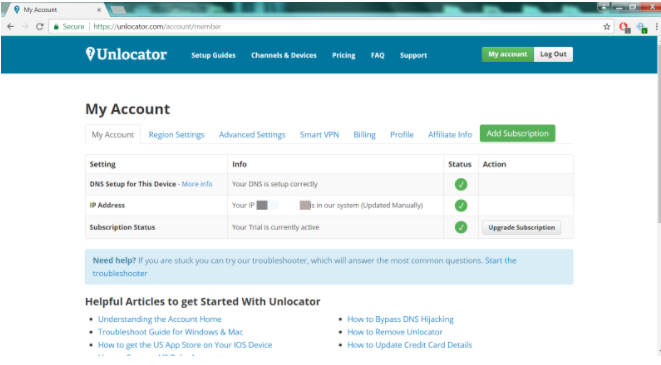Click 'Helpful Articles to get Started' heading
The width and height of the screenshot is (661, 365).
[x=202, y=301]
